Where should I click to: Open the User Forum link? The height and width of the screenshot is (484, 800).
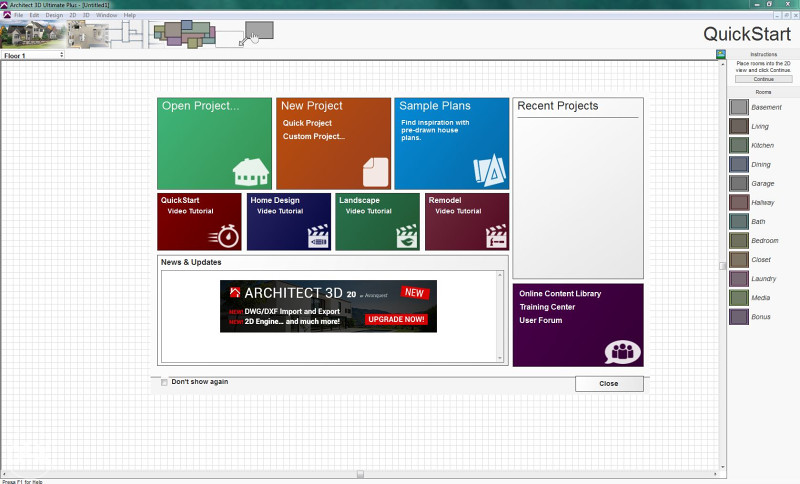coord(540,320)
